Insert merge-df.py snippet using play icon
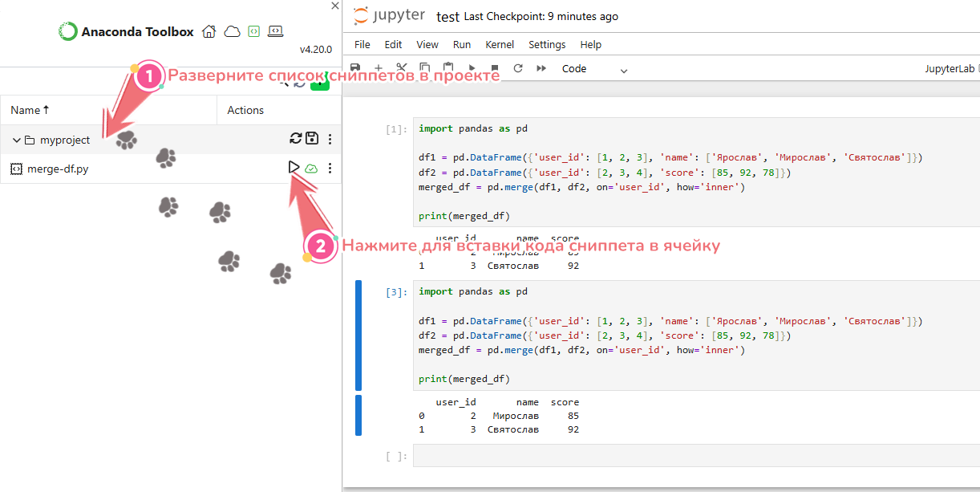Image resolution: width=980 pixels, height=492 pixels. [x=294, y=168]
